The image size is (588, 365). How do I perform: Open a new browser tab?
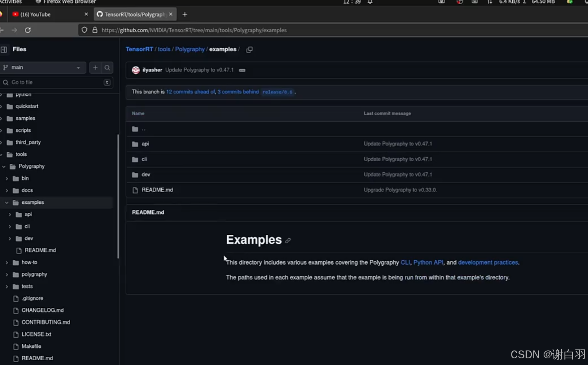(x=185, y=15)
